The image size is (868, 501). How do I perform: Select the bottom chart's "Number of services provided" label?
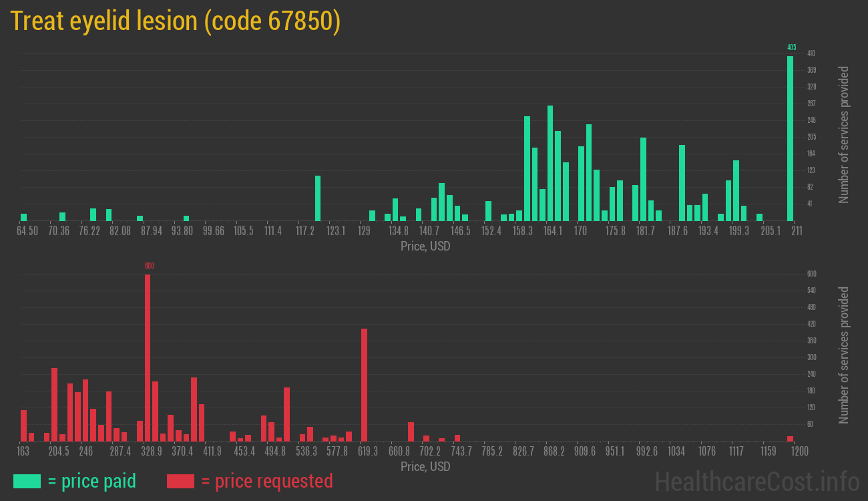(x=844, y=355)
